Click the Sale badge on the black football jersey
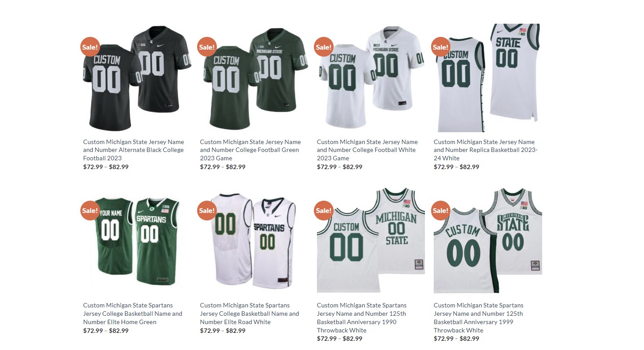This screenshot has height=350, width=644. click(x=90, y=47)
